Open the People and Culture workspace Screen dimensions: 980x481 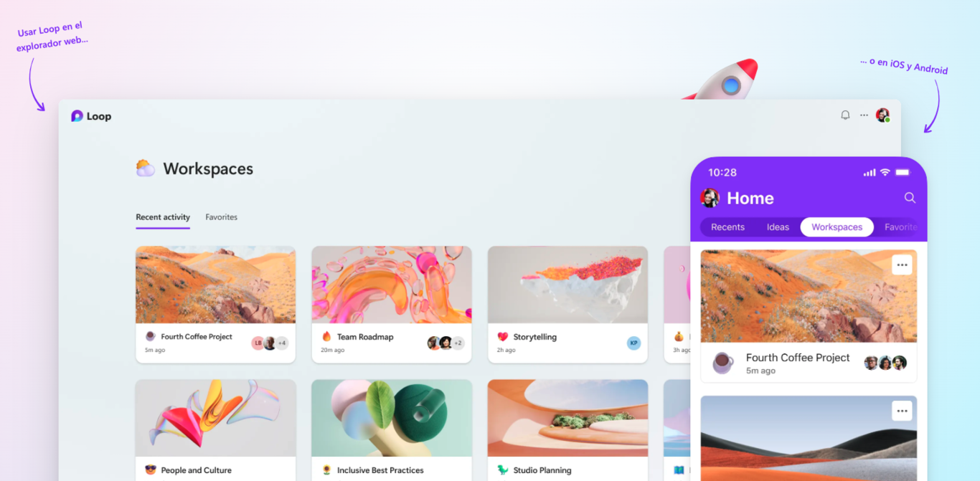click(x=215, y=430)
